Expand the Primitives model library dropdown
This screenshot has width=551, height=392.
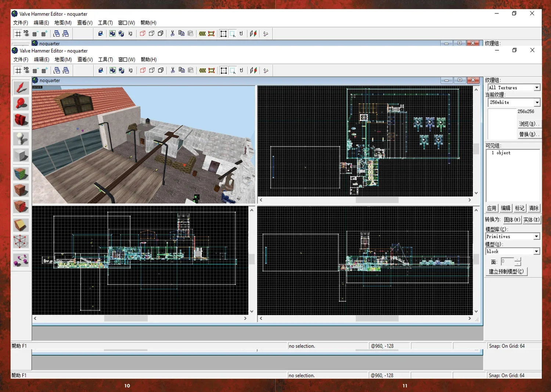(x=536, y=237)
